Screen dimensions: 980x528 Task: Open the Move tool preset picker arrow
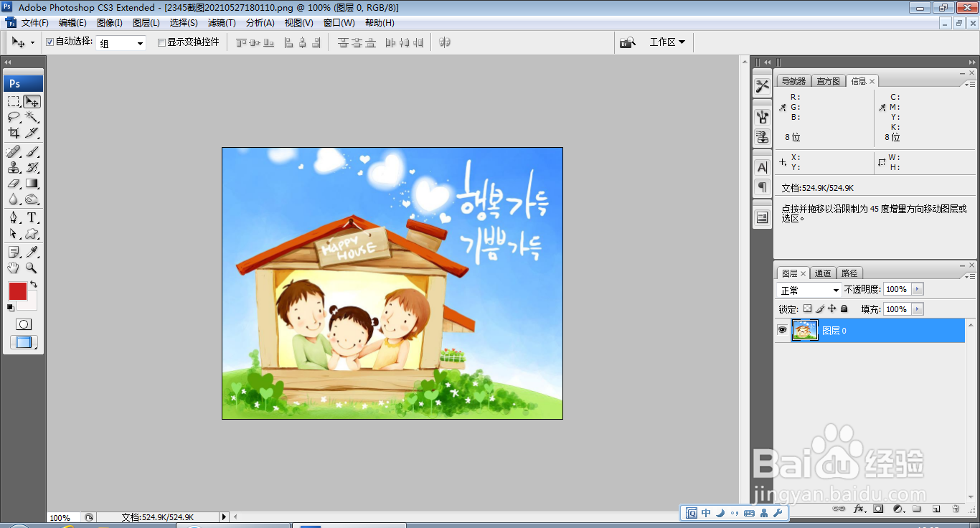pos(32,43)
